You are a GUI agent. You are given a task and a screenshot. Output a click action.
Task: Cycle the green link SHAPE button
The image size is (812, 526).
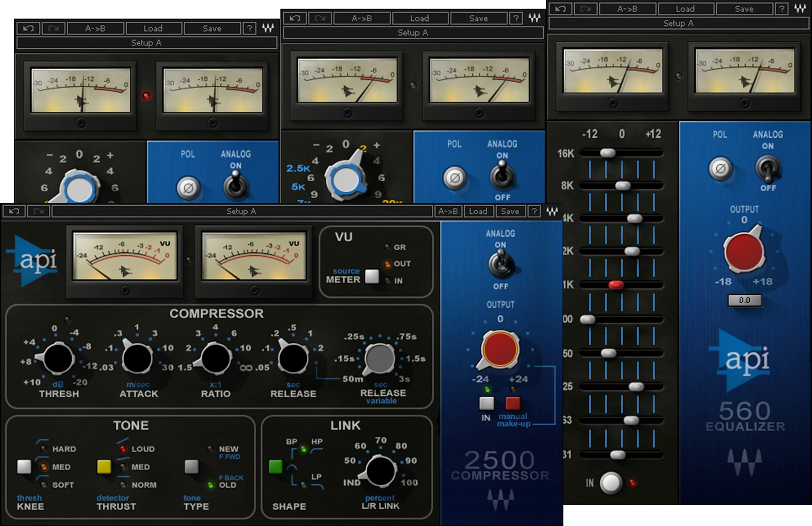point(275,466)
